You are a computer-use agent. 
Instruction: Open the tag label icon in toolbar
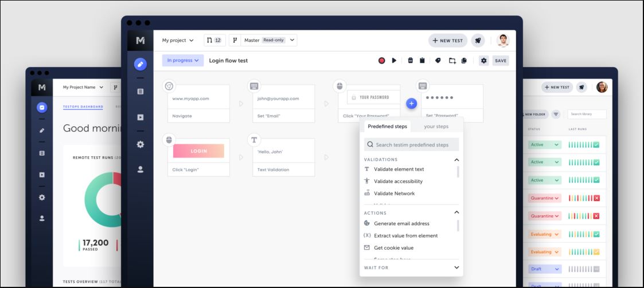pyautogui.click(x=438, y=61)
